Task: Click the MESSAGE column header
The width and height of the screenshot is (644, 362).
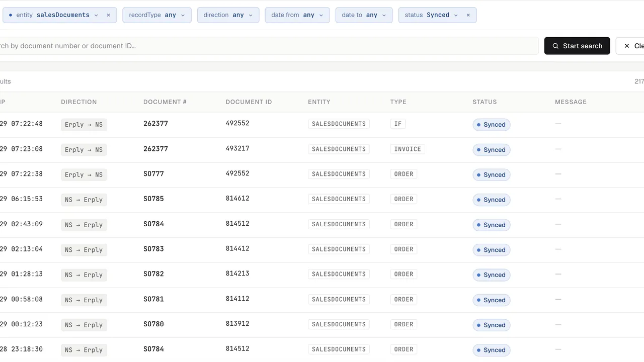Action: pos(571,102)
